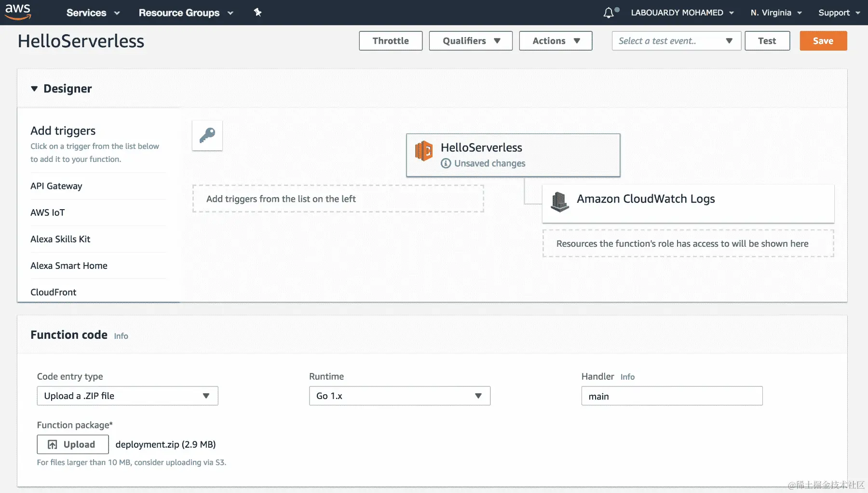The image size is (868, 493).
Task: Click the upload icon in Upload button
Action: click(x=53, y=444)
